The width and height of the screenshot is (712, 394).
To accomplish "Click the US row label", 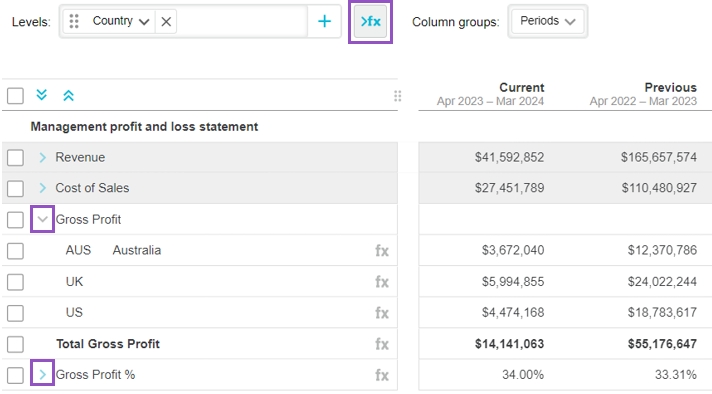I will tap(74, 313).
